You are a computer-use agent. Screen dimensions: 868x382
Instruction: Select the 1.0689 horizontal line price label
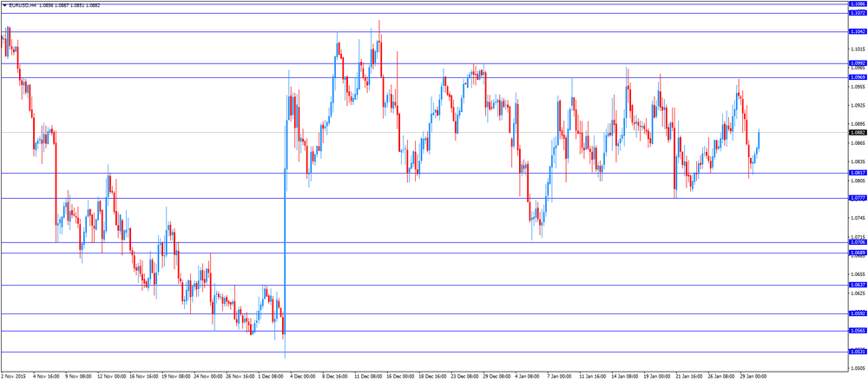(858, 253)
